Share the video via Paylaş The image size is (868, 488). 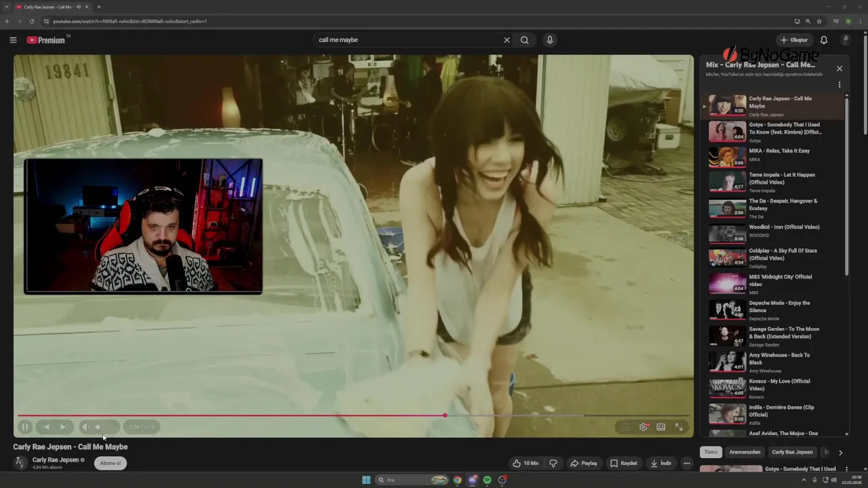tap(584, 464)
